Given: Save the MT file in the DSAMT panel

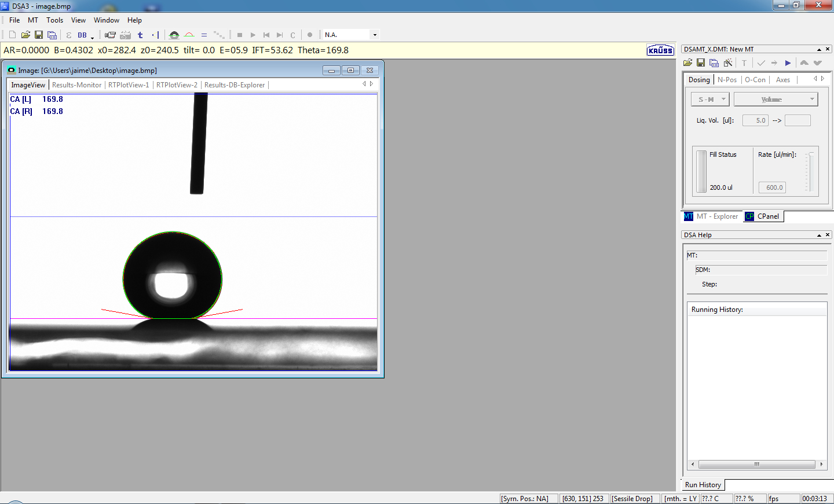Looking at the screenshot, I should click(701, 62).
